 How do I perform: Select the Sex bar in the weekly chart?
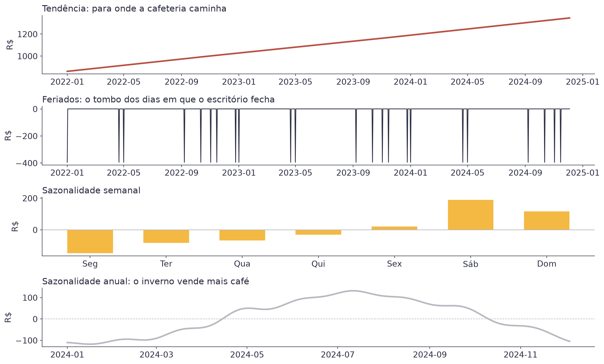click(x=394, y=228)
